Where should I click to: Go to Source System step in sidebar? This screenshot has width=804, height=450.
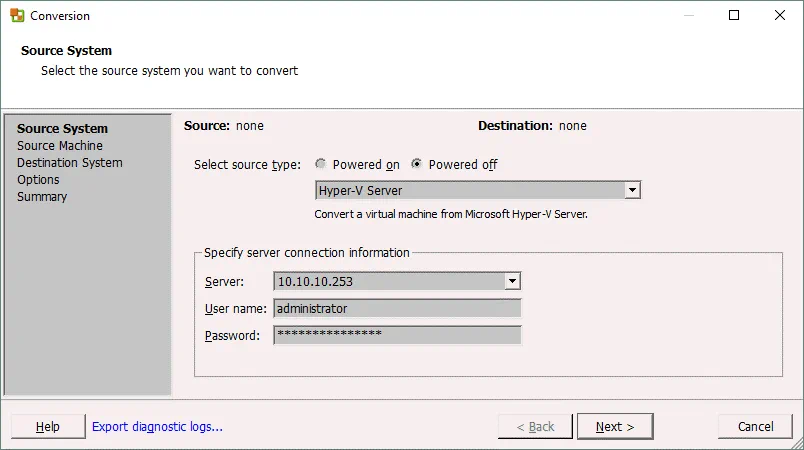[62, 129]
